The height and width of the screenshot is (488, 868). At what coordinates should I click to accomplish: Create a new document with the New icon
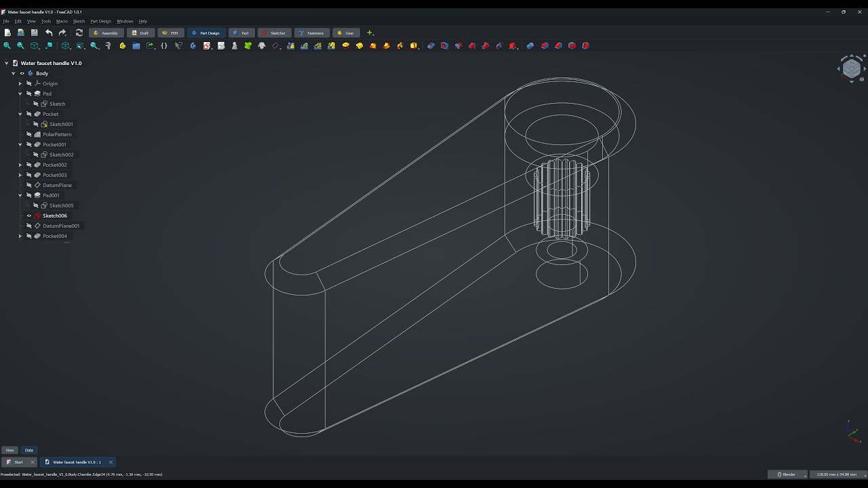coord(7,33)
